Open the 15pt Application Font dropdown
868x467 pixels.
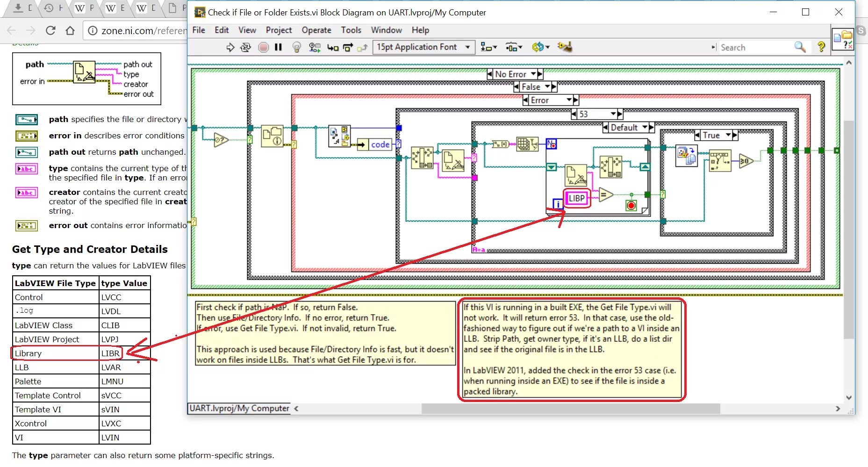(423, 47)
